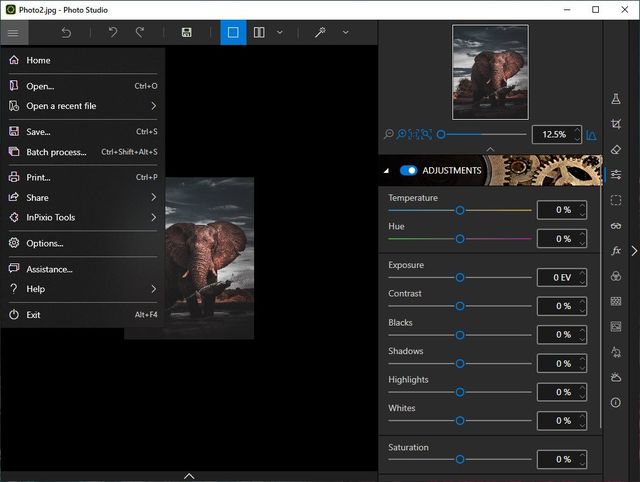Choose Batch process... menu entry

[x=83, y=152]
